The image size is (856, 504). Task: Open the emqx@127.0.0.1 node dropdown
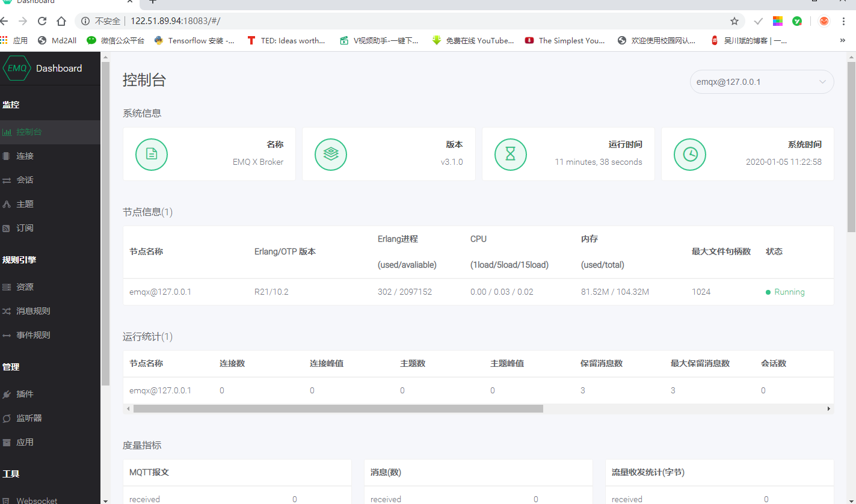tap(762, 82)
